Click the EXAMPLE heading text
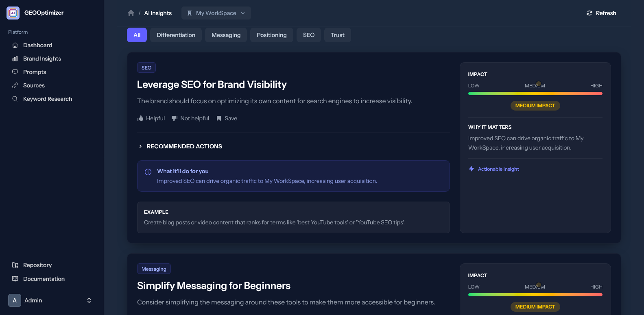Viewport: 644px width, 315px height. tap(156, 212)
